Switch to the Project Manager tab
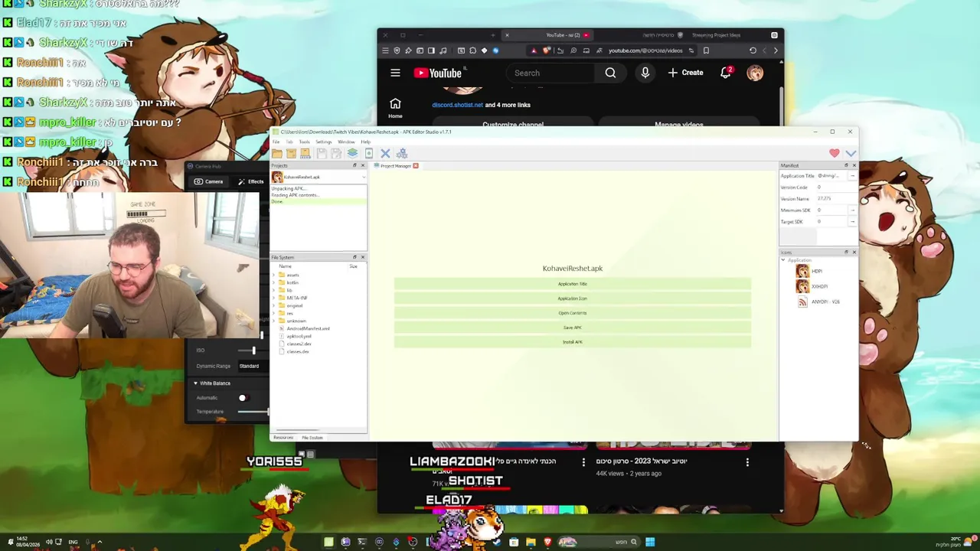Image resolution: width=980 pixels, height=551 pixels. (x=395, y=165)
